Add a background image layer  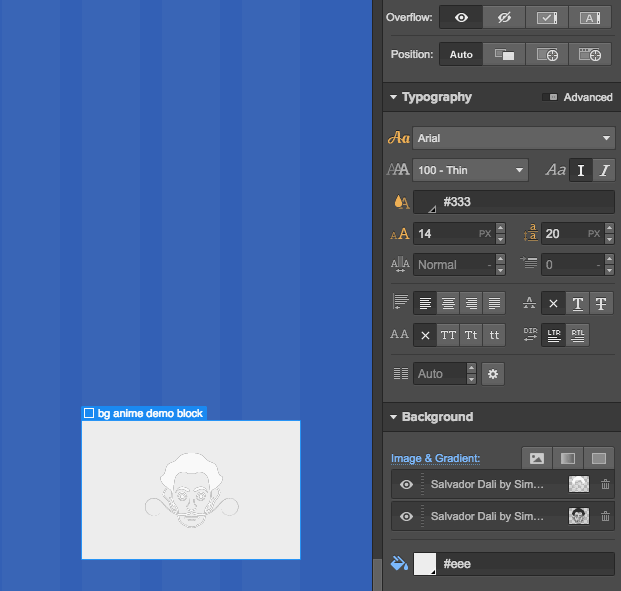tap(537, 458)
